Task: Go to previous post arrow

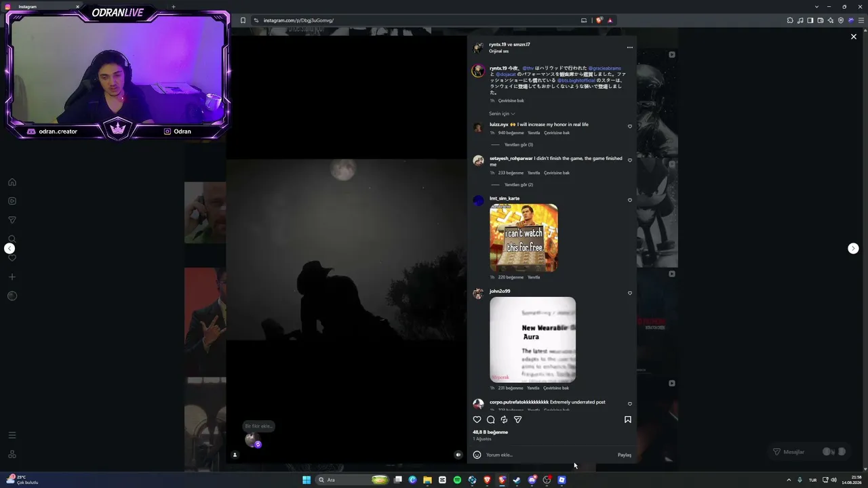Action: click(9, 249)
